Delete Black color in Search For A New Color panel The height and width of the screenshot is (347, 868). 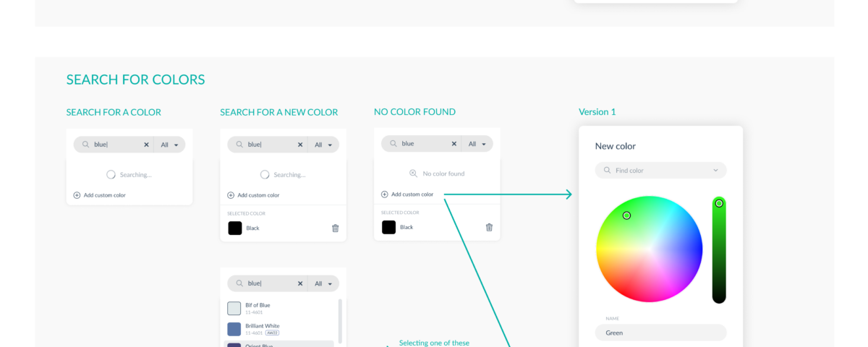pos(335,228)
